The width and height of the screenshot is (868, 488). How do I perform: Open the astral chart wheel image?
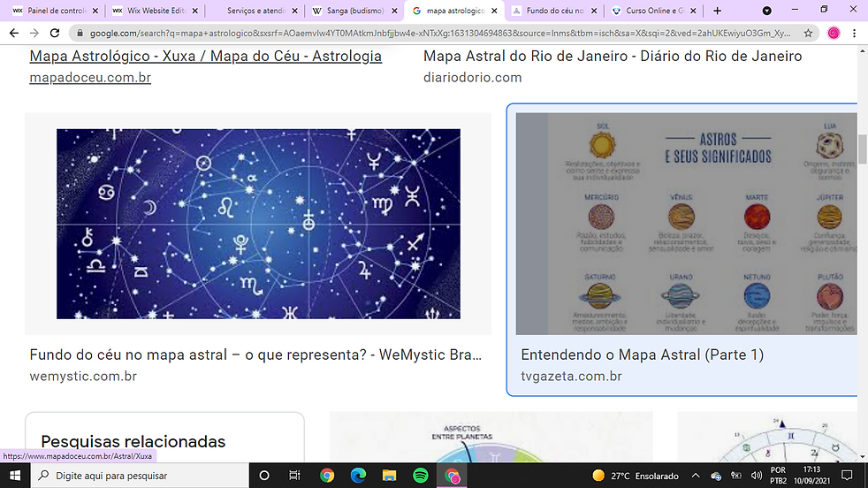[767, 437]
